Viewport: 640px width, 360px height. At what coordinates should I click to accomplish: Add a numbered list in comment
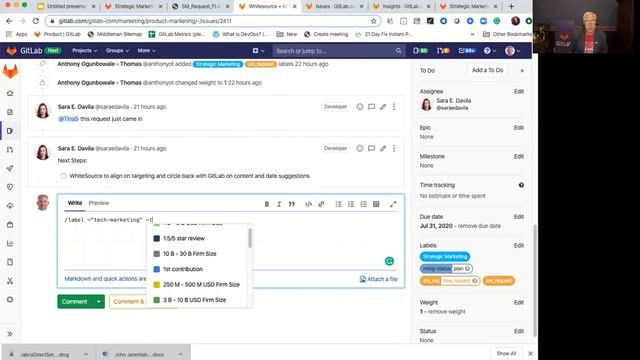pyautogui.click(x=351, y=204)
